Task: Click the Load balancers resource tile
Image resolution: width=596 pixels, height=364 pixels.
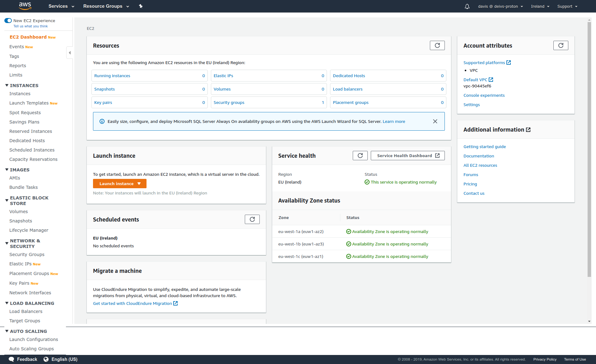Action: click(x=388, y=89)
